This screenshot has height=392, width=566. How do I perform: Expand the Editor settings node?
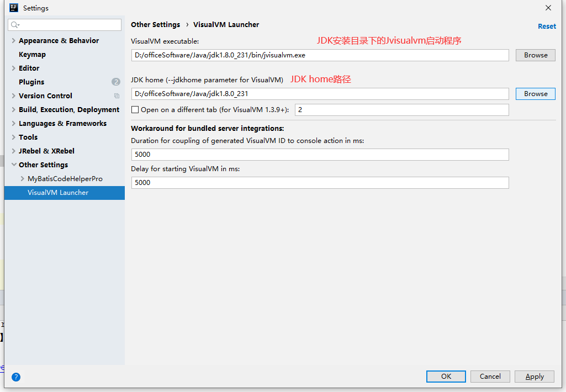point(14,68)
